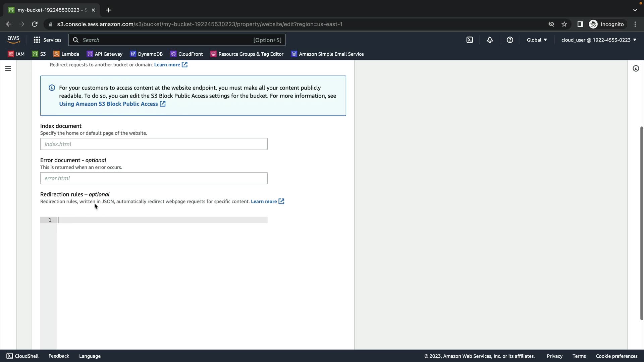The height and width of the screenshot is (362, 644).
Task: Open the info panel icon at right
Action: (636, 68)
